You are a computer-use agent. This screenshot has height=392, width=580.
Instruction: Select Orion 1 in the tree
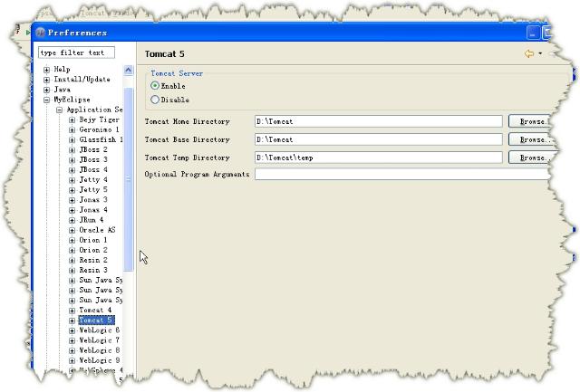click(93, 240)
